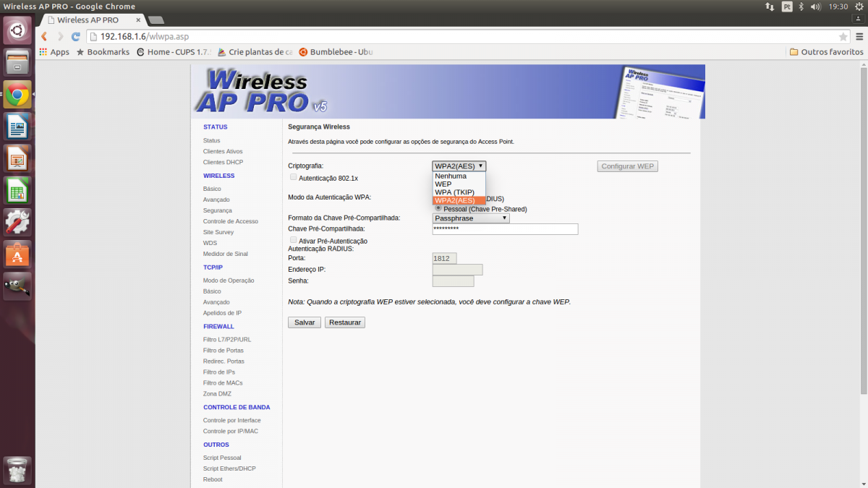
Task: Focus the Chrome address bar
Action: pos(468,36)
